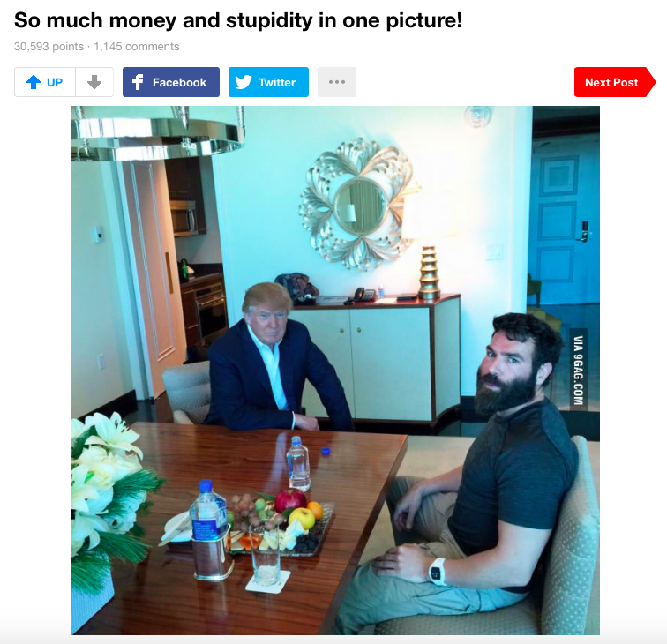
Task: Click the gold lamp base in the photo
Action: (429, 273)
